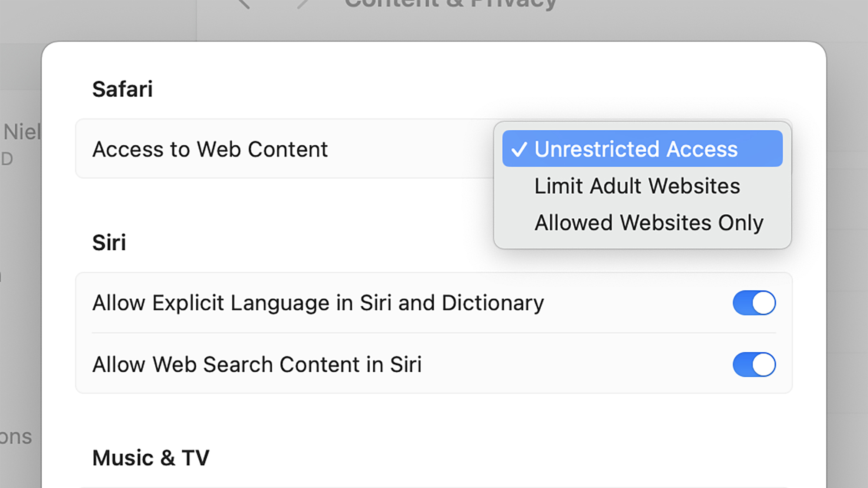Click the Music & TV section heading

click(x=151, y=458)
